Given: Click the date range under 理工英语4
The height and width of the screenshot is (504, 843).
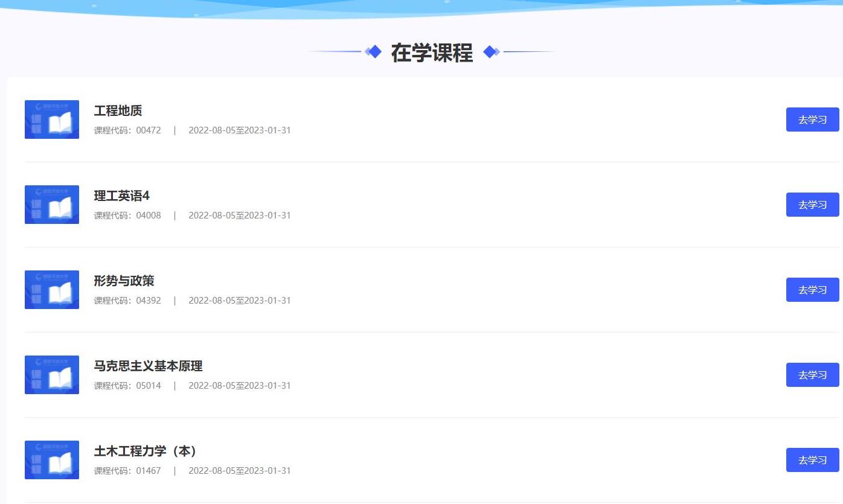Looking at the screenshot, I should 240,215.
